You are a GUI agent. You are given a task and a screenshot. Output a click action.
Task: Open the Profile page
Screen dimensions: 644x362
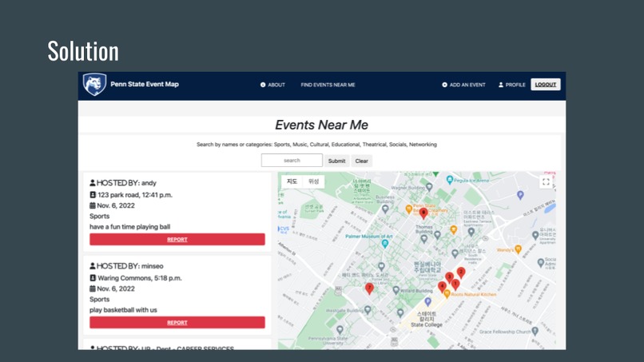click(511, 85)
